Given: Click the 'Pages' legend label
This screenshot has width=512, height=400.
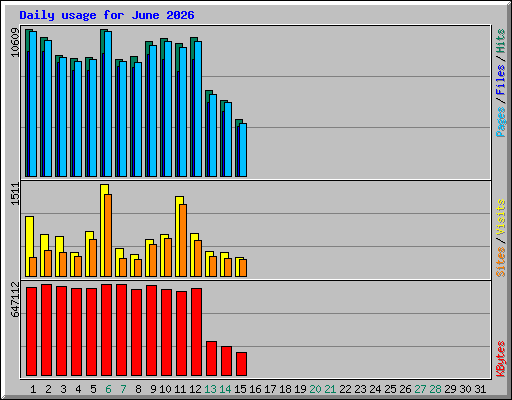Looking at the screenshot, I should (501, 122).
